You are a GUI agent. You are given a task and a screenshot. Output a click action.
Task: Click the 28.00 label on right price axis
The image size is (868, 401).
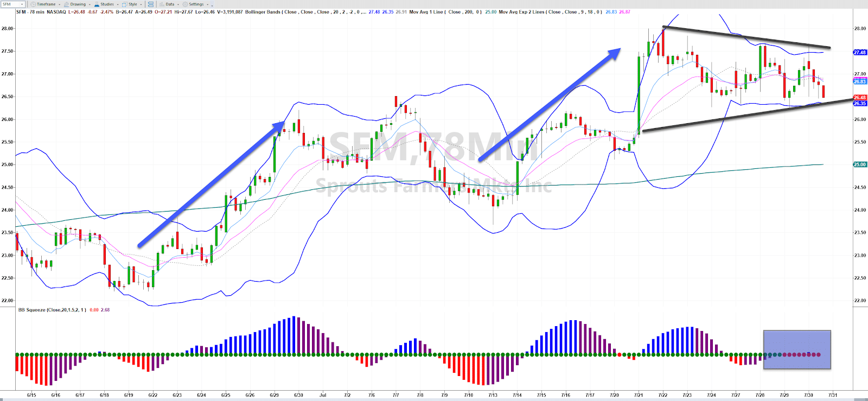[860, 29]
